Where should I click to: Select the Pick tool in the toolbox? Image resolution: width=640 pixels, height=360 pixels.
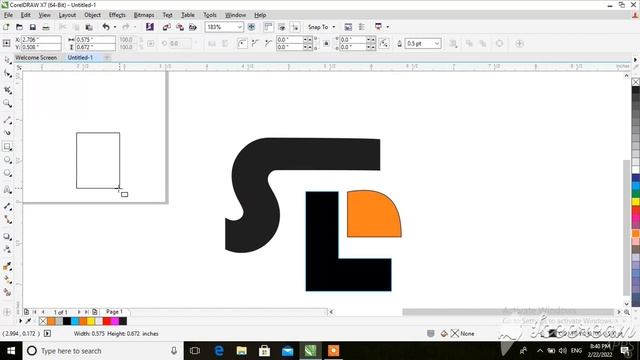point(7,60)
